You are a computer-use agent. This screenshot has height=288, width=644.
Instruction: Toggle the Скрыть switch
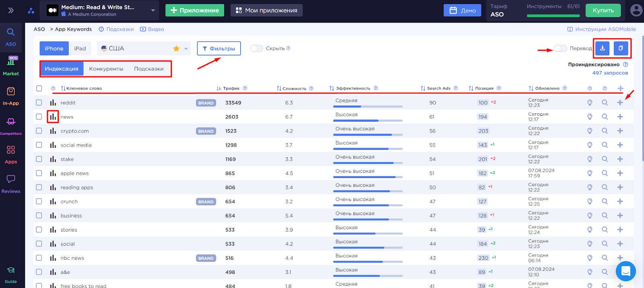click(257, 48)
